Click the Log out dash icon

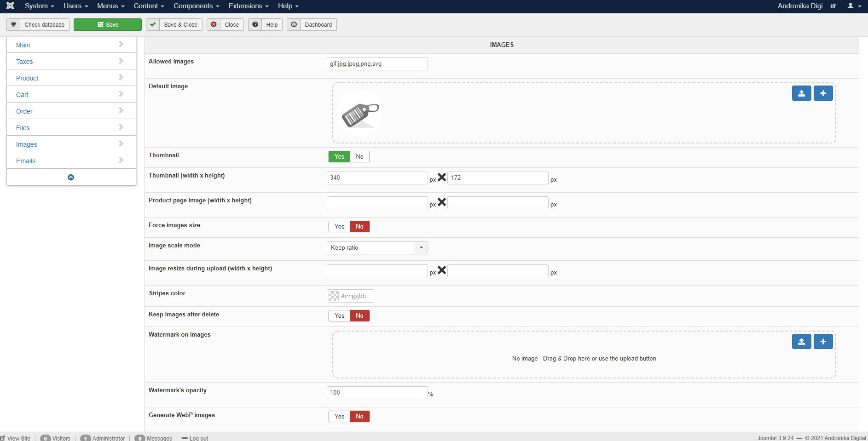click(x=185, y=438)
